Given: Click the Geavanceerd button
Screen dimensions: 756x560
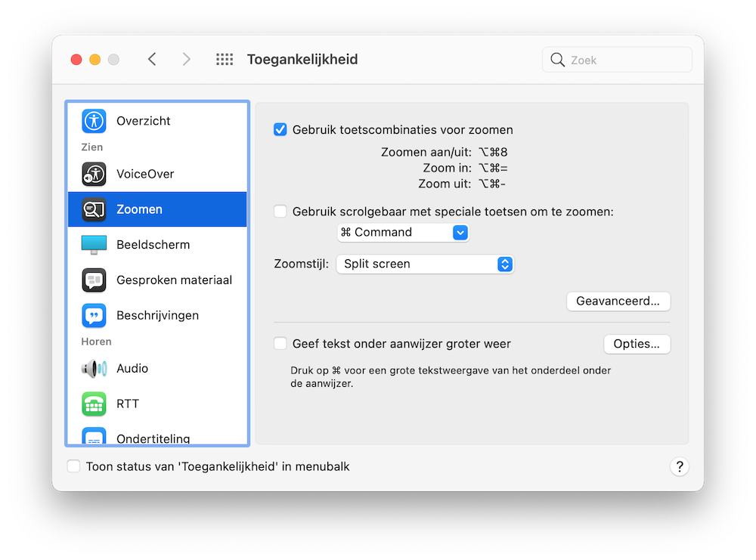Looking at the screenshot, I should 618,301.
